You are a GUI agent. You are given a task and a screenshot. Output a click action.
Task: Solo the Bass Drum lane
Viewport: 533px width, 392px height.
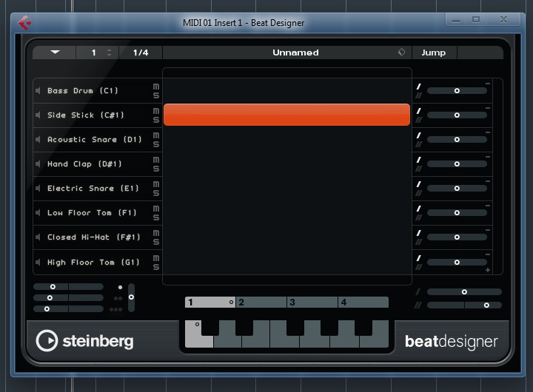point(156,95)
